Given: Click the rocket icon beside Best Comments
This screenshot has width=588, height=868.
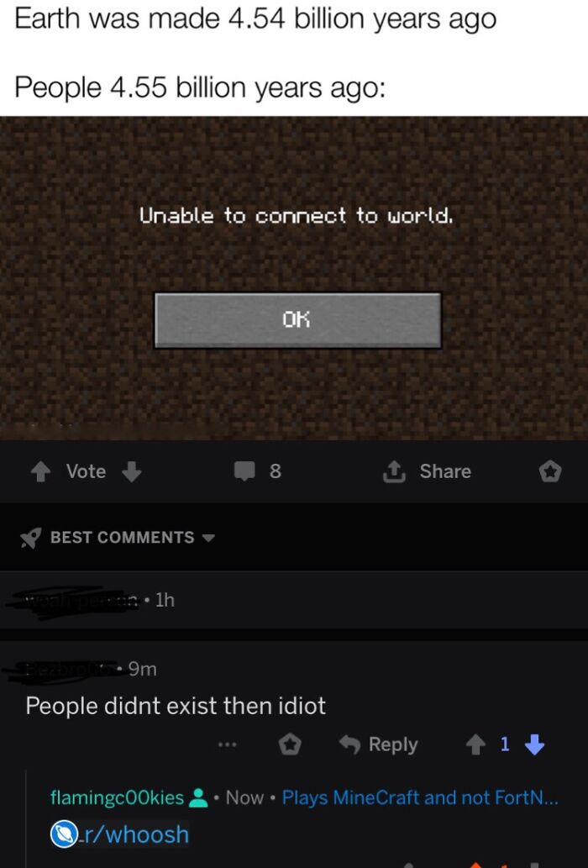Looking at the screenshot, I should coord(31,538).
